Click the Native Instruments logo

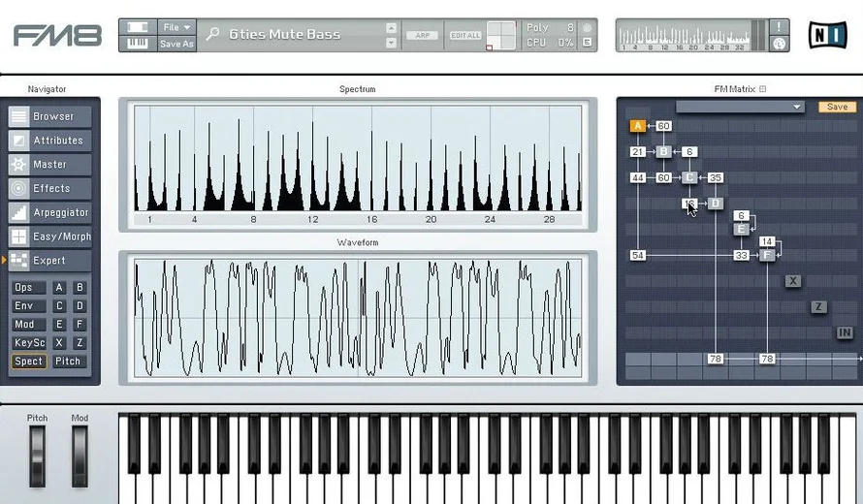827,35
